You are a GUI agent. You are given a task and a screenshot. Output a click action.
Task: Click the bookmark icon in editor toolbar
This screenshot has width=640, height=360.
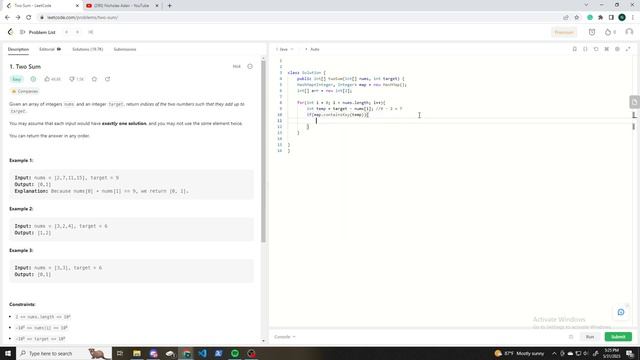[574, 49]
